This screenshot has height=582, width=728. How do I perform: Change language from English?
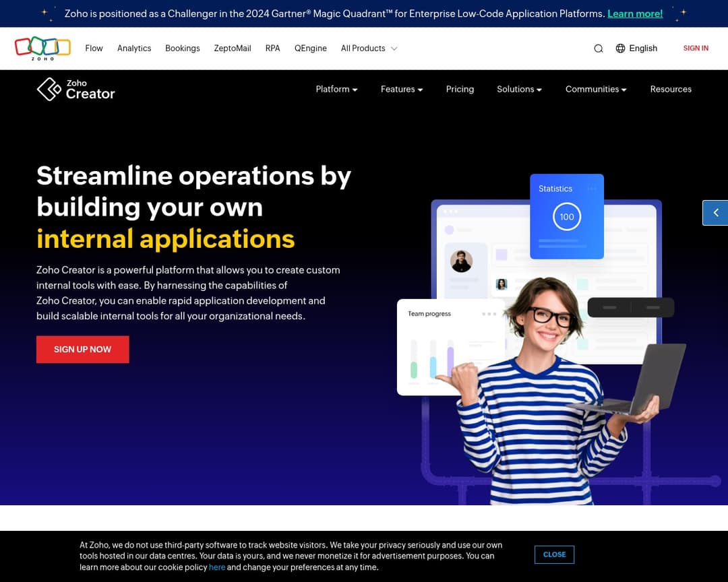(x=642, y=48)
